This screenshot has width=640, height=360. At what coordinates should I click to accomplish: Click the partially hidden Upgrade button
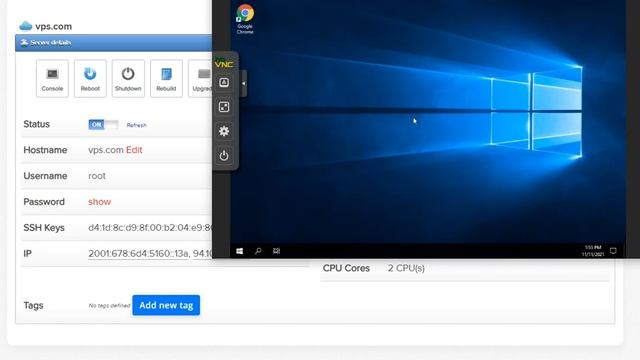200,78
